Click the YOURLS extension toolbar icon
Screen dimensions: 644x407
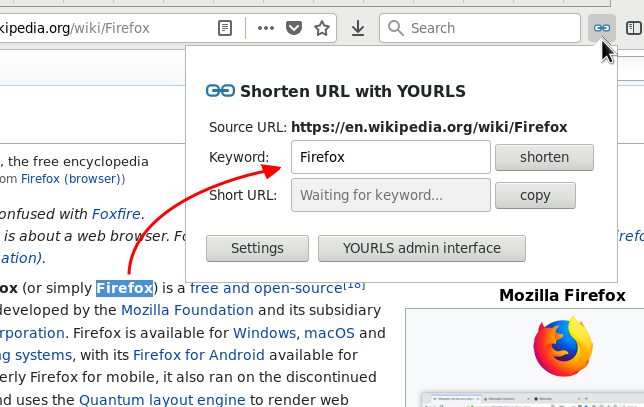(x=602, y=28)
